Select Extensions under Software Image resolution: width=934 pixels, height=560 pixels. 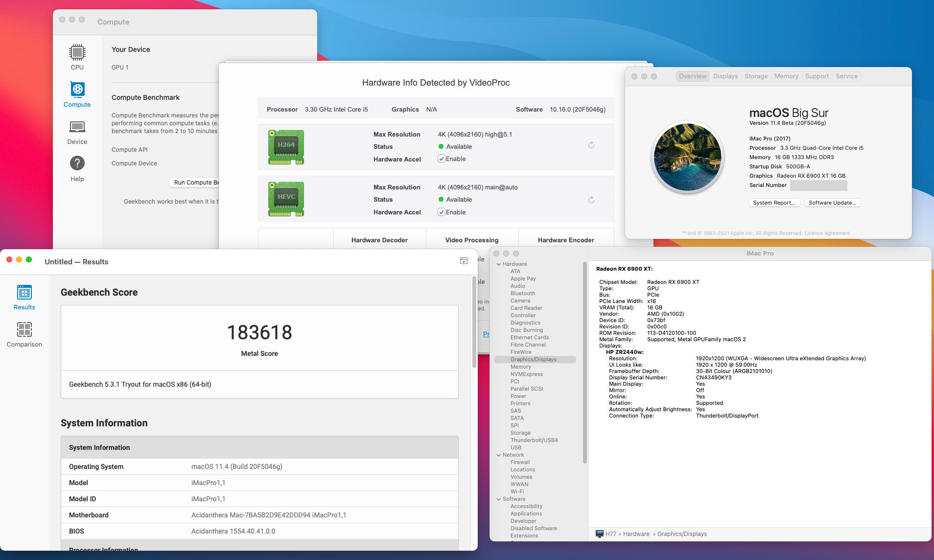(524, 536)
